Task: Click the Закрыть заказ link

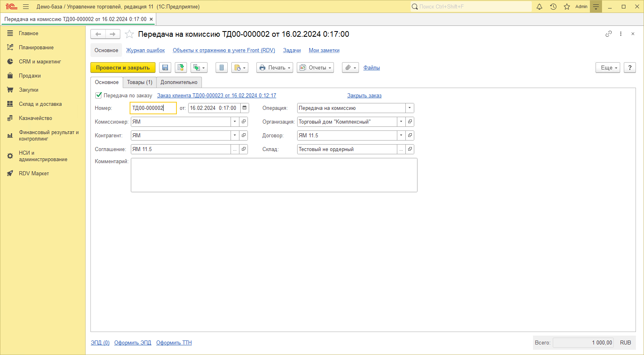Action: [364, 96]
